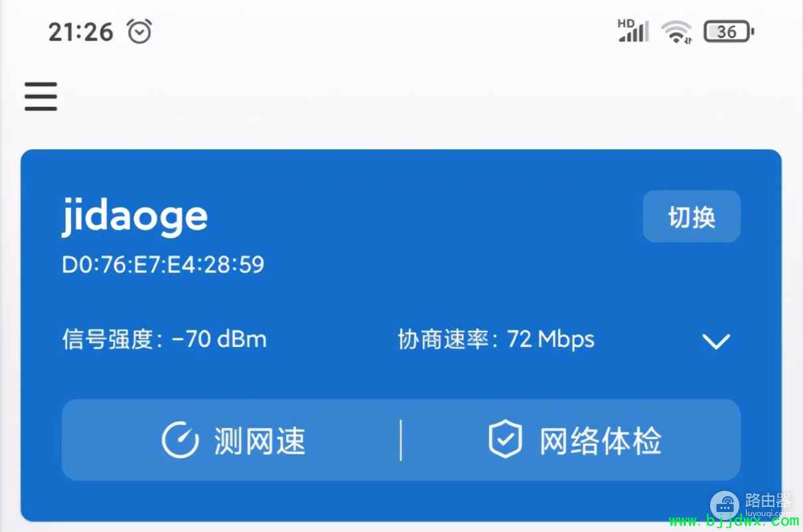
Task: Click the 路由器 watermark text
Action: click(768, 499)
